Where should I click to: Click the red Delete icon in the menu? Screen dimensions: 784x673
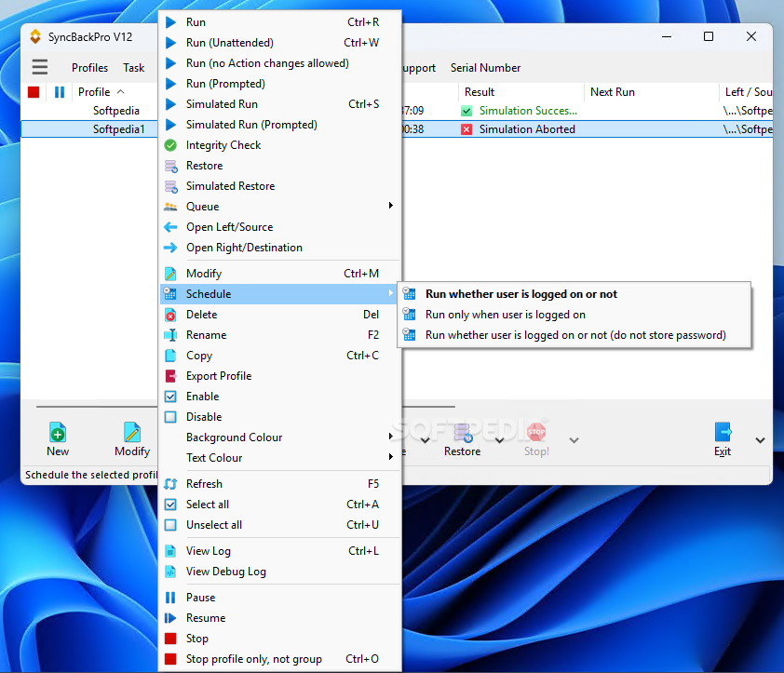[x=170, y=315]
